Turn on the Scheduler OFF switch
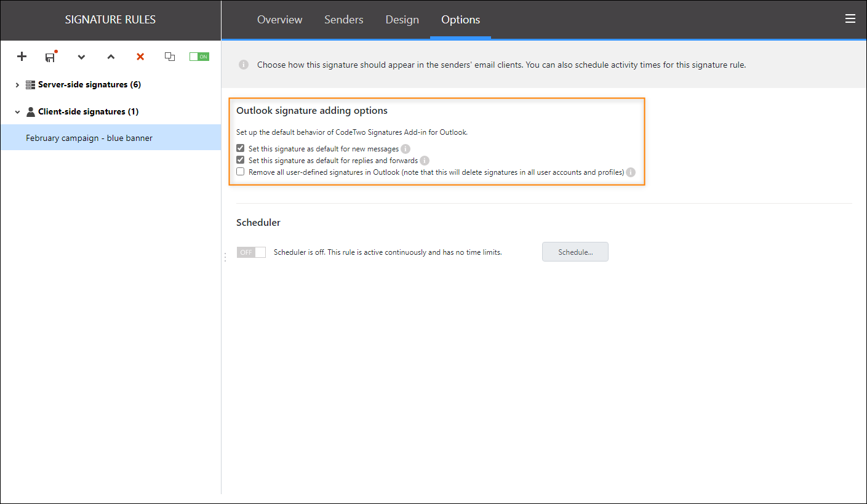The width and height of the screenshot is (867, 504). [251, 252]
